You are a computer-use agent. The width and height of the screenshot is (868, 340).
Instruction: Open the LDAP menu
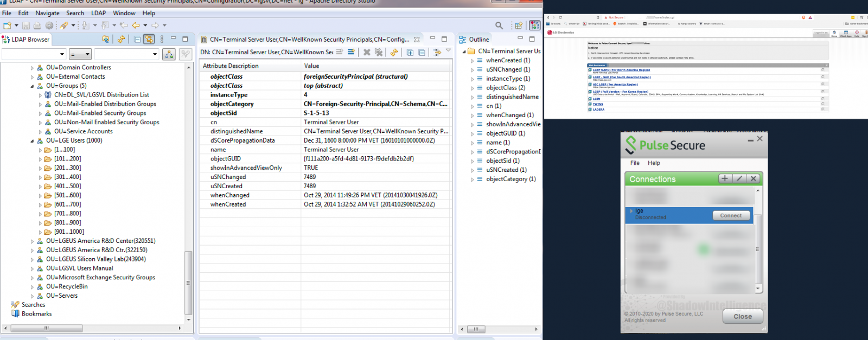click(98, 13)
